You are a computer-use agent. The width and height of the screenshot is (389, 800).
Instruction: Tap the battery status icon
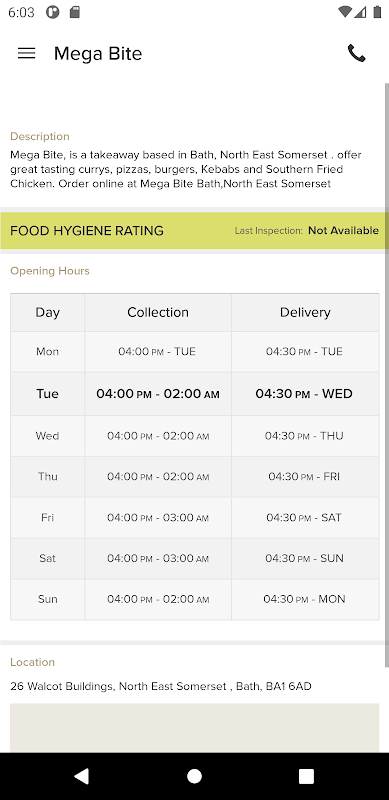pyautogui.click(x=377, y=12)
